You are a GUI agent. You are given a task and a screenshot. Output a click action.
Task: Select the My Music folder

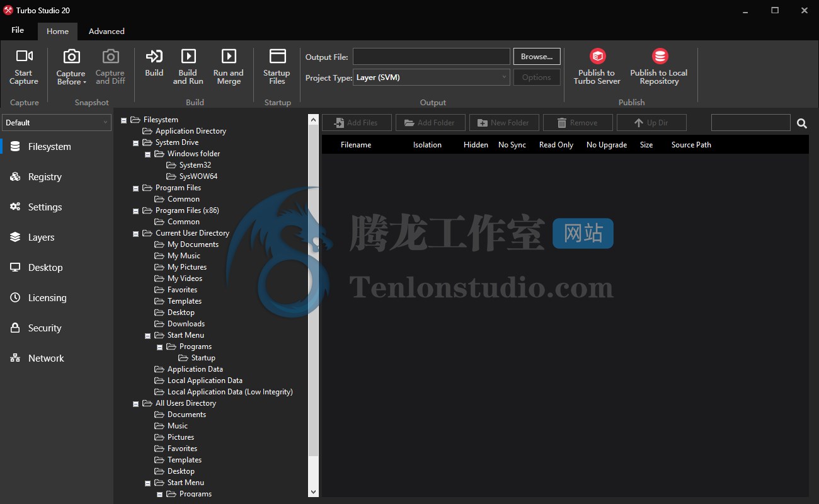pos(184,256)
